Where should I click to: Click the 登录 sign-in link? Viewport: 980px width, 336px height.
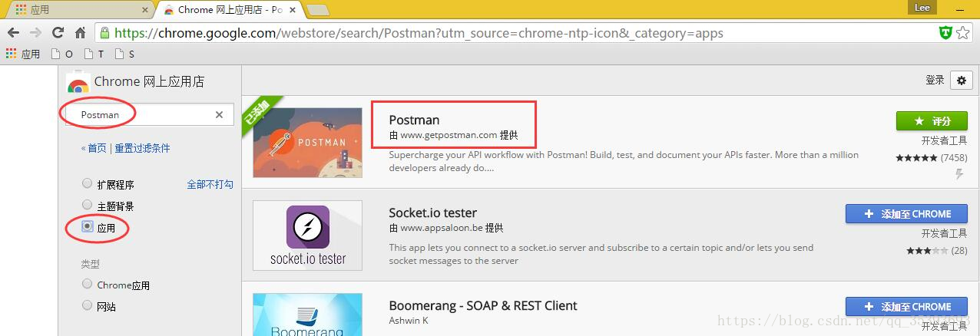935,80
